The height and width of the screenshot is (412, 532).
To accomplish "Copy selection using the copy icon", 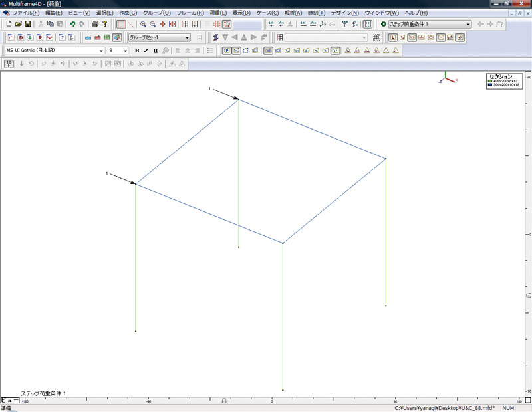I will (x=51, y=24).
